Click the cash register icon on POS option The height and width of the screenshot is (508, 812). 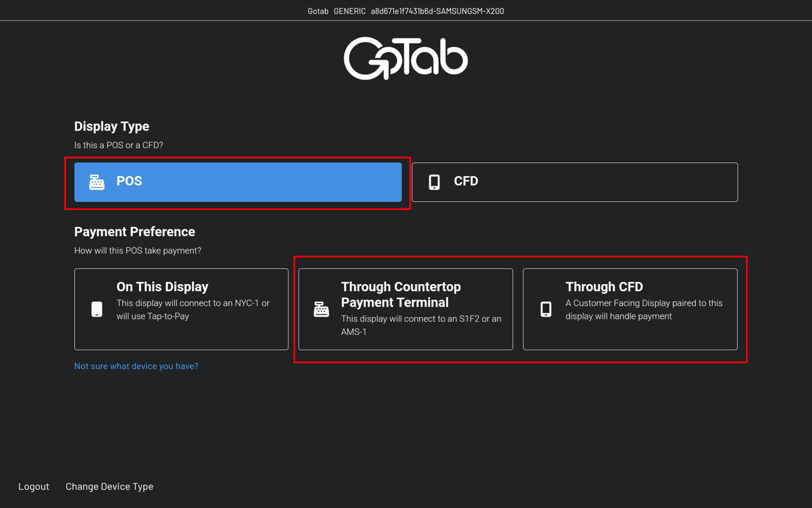pos(96,182)
